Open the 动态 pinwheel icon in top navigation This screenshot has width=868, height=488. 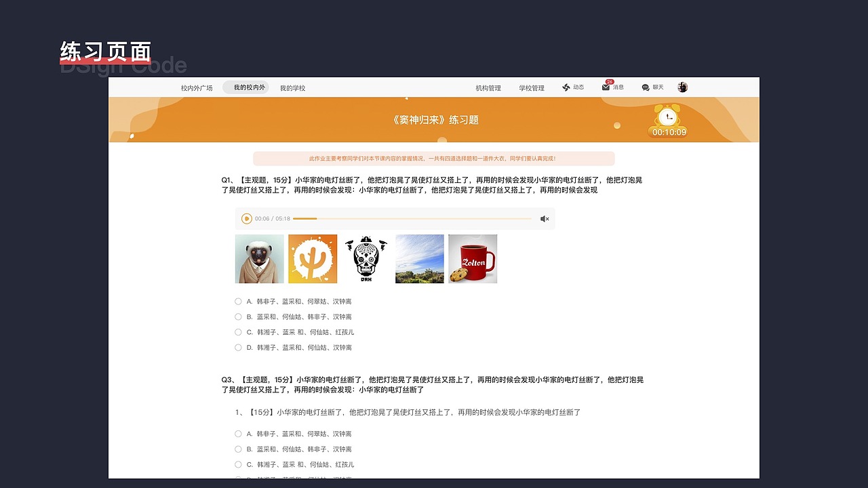point(566,87)
